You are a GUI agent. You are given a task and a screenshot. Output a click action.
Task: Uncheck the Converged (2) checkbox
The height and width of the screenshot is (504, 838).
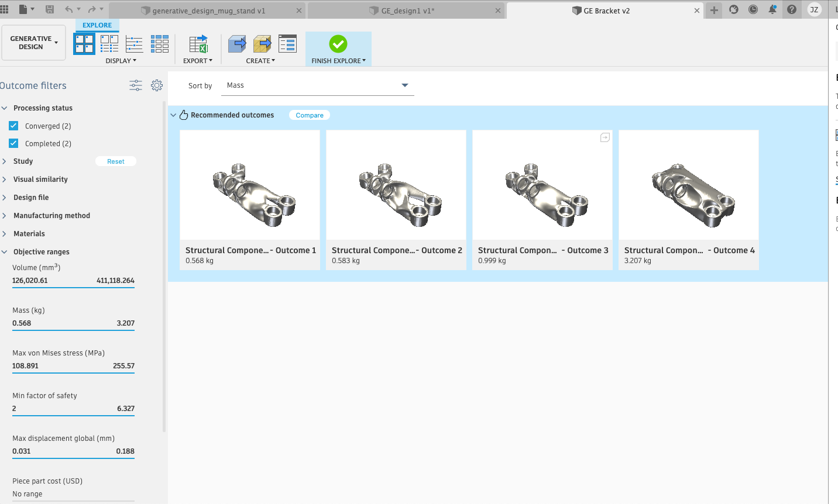(13, 126)
